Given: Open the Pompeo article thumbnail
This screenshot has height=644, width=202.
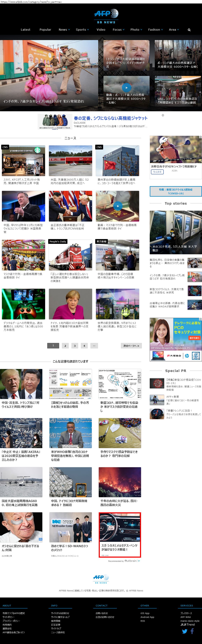Looking at the screenshot, I should pos(24,206).
